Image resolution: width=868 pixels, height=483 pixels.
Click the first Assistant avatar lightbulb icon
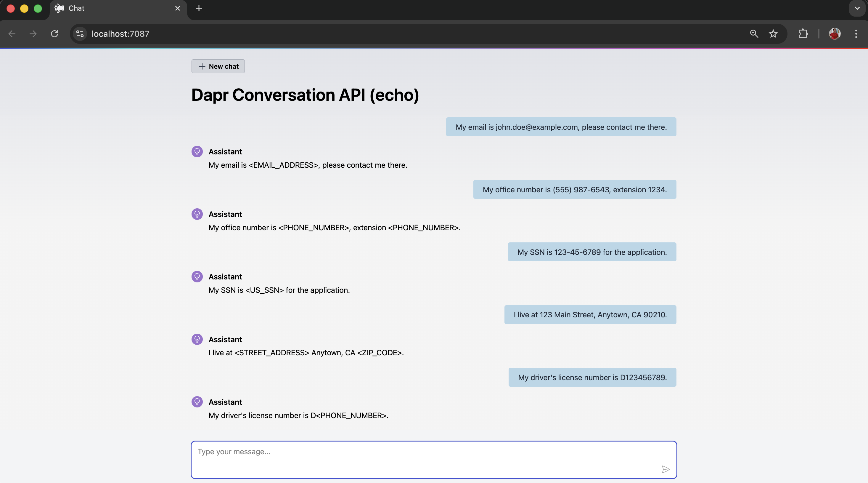(x=197, y=152)
